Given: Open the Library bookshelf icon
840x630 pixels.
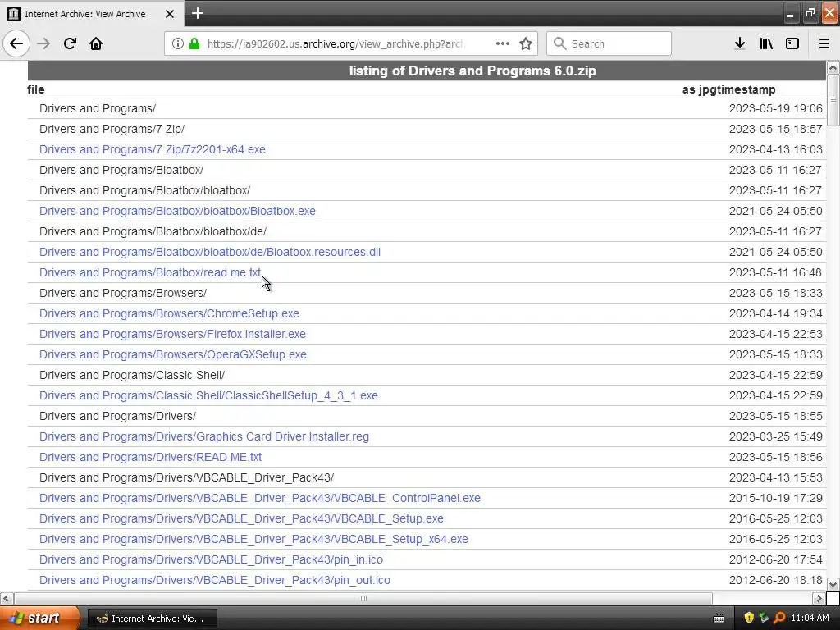Looking at the screenshot, I should click(766, 43).
